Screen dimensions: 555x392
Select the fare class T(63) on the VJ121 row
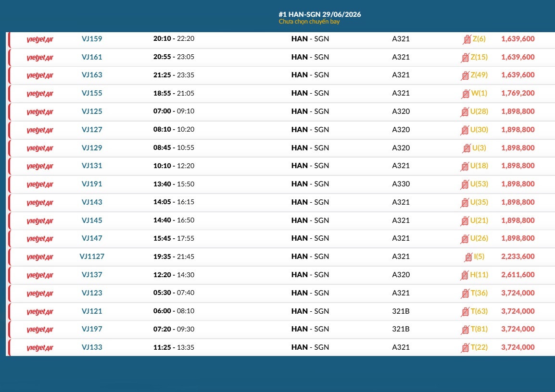pyautogui.click(x=479, y=311)
